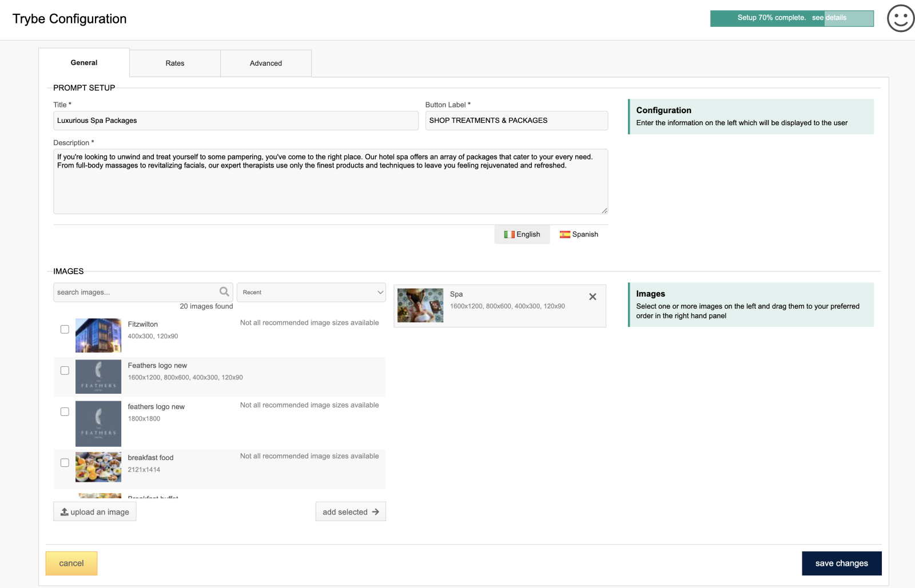Click the magnifier search icon
The image size is (915, 588).
pos(224,292)
